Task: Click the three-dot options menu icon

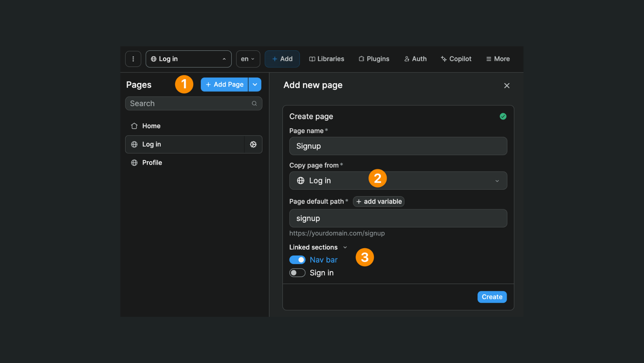Action: click(x=133, y=59)
